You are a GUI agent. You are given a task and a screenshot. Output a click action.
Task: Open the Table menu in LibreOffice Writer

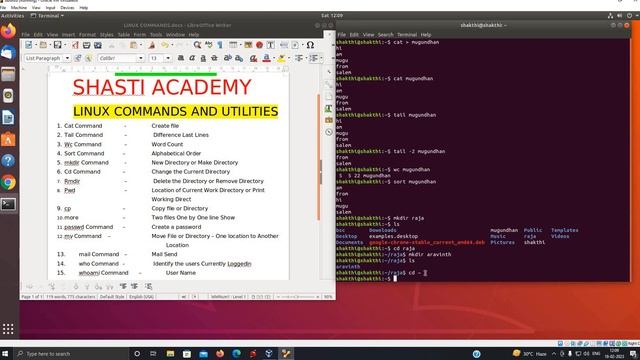123,35
